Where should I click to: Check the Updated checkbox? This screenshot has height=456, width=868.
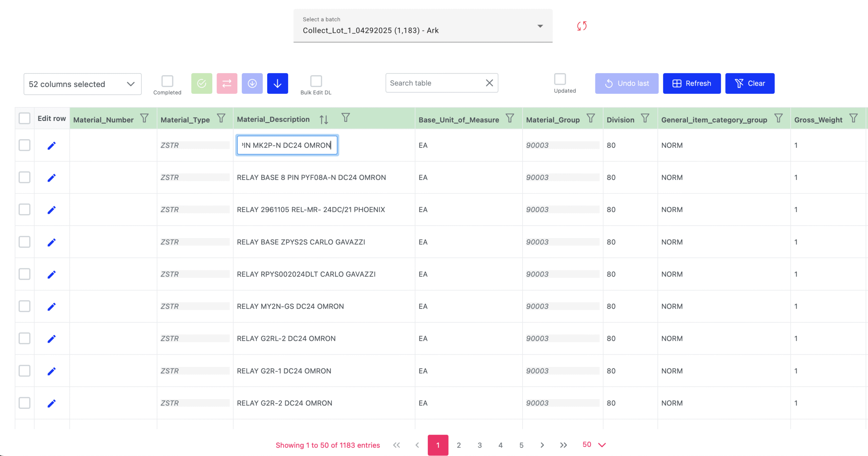560,79
